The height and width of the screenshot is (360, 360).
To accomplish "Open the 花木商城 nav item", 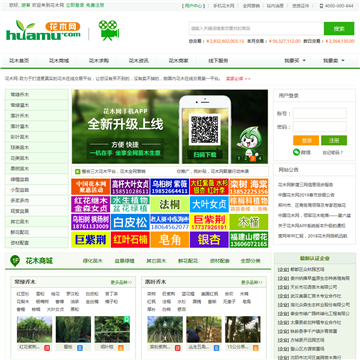I will (x=59, y=61).
